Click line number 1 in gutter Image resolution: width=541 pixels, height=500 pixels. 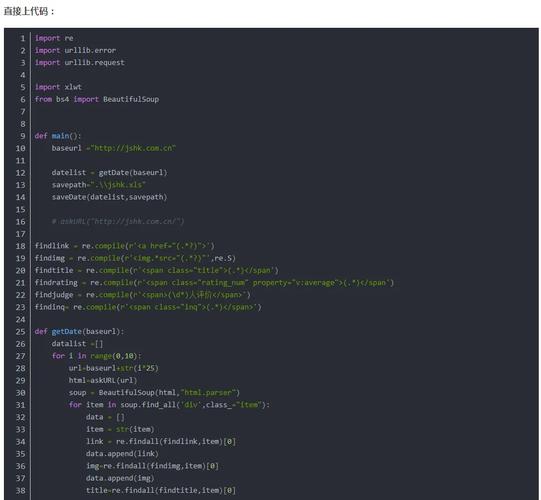pos(23,38)
